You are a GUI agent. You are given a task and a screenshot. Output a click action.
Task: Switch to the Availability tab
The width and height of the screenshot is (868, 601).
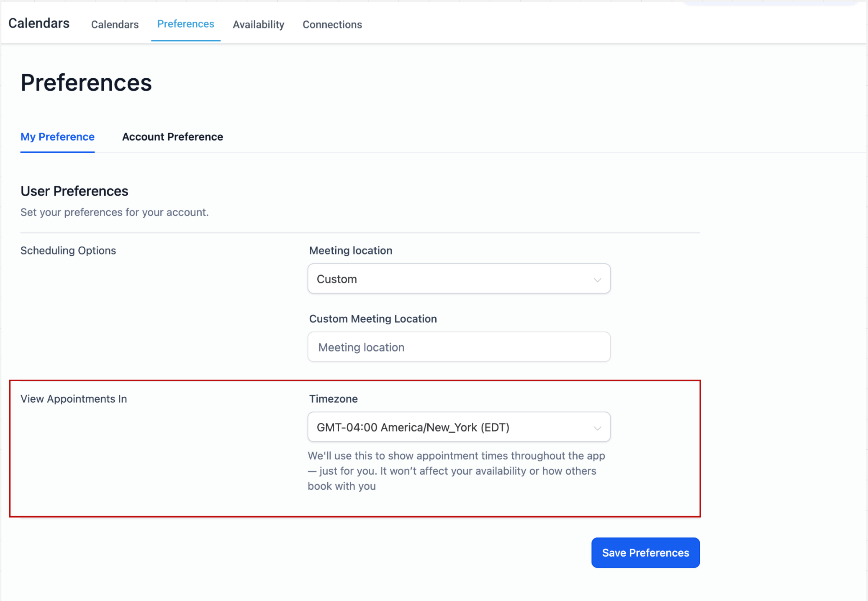[x=258, y=24]
